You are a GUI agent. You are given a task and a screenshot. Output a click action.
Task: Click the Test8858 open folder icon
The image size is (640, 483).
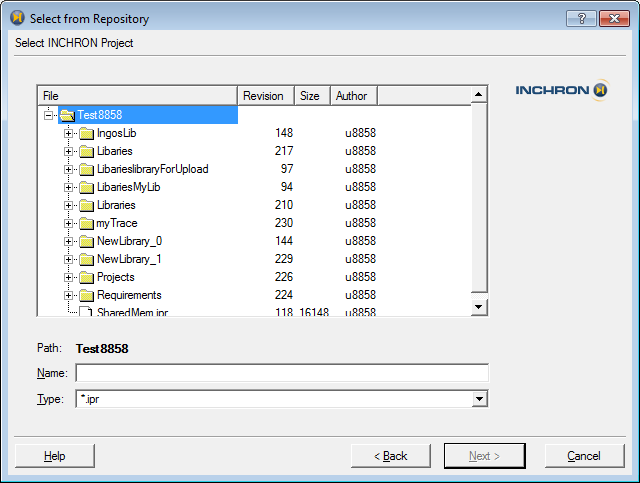click(x=67, y=115)
